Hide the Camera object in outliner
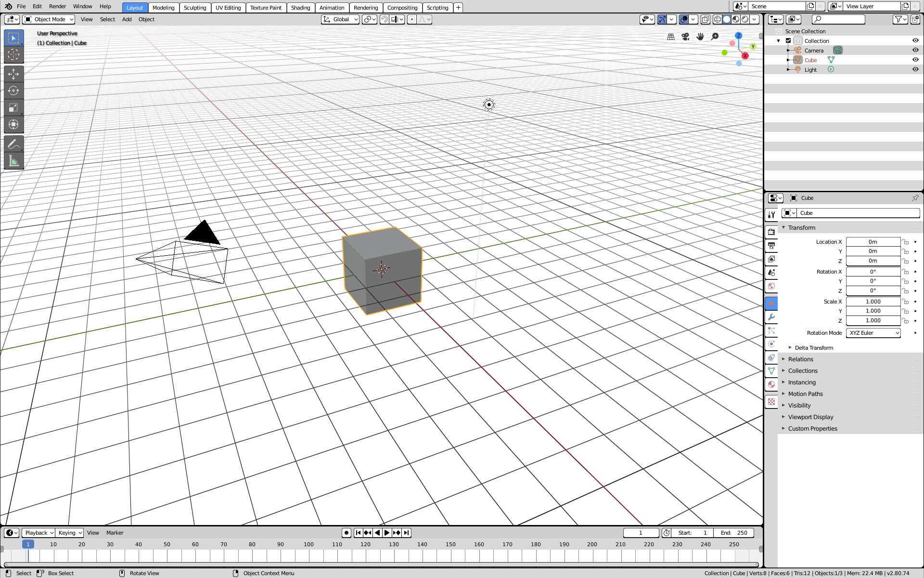The width and height of the screenshot is (924, 578). [915, 50]
